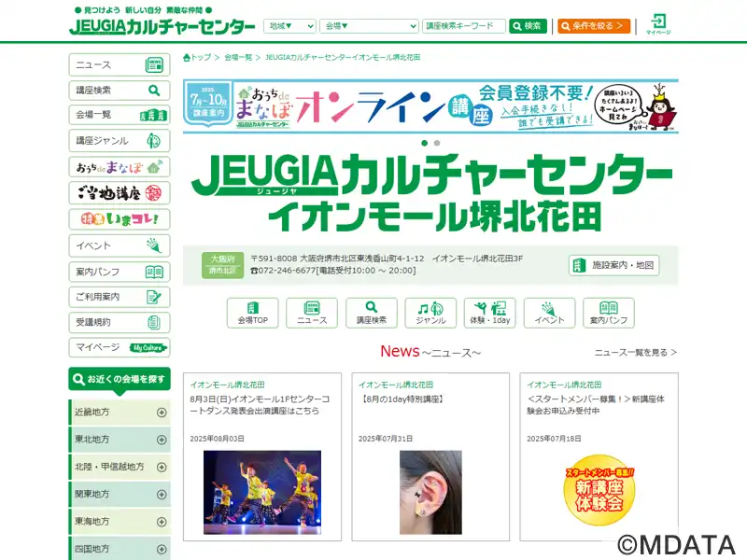The image size is (747, 560).
Task: Click the JEUGIAカルチャーセンター header logo
Action: [x=162, y=26]
